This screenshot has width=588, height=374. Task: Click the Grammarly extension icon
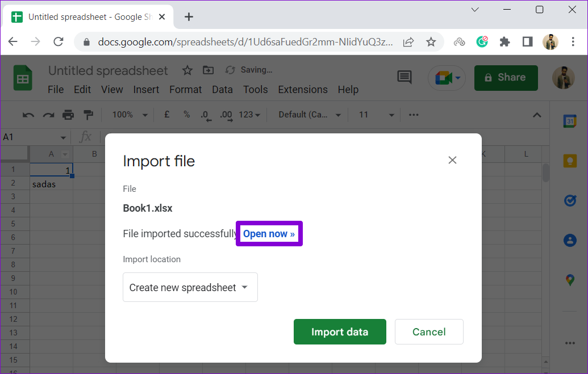click(482, 41)
